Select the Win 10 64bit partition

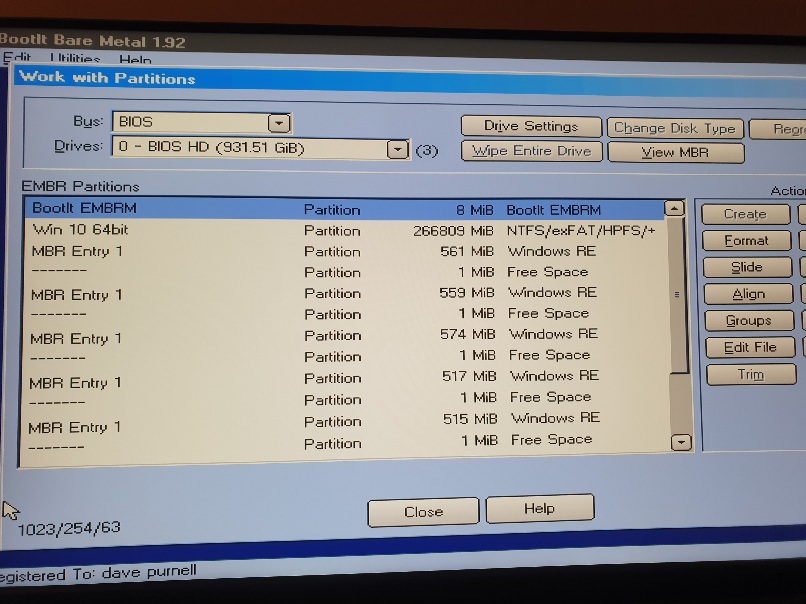(x=345, y=230)
